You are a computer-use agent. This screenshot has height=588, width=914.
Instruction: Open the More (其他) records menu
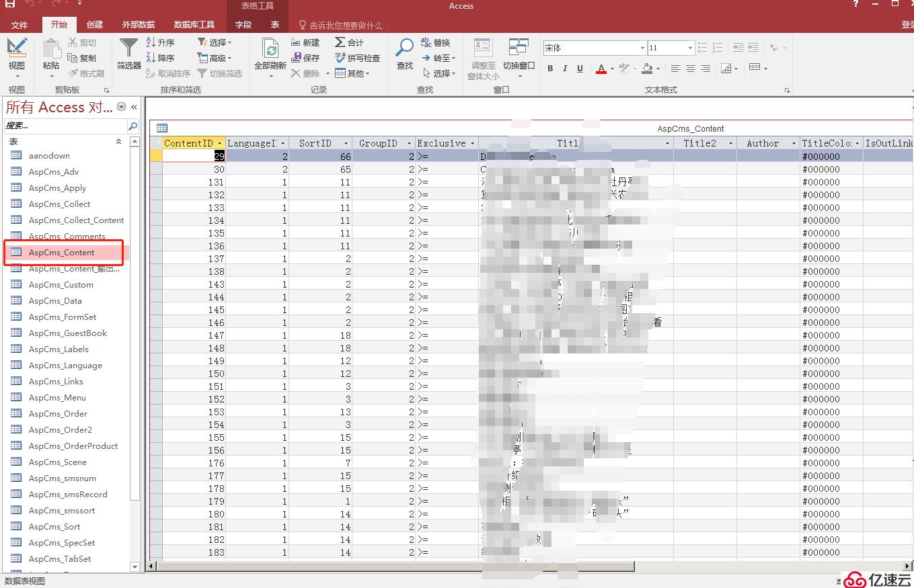(x=352, y=73)
